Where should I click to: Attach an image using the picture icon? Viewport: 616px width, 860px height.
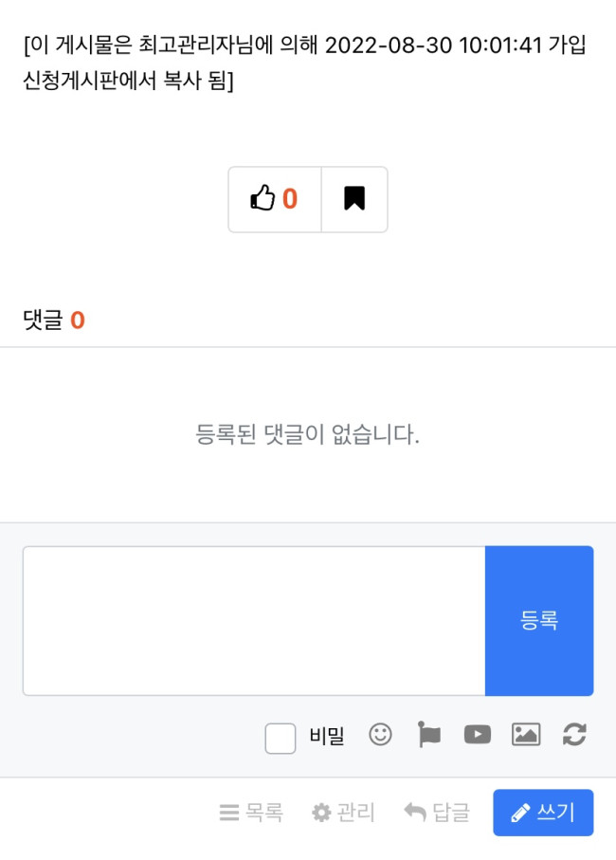click(526, 735)
